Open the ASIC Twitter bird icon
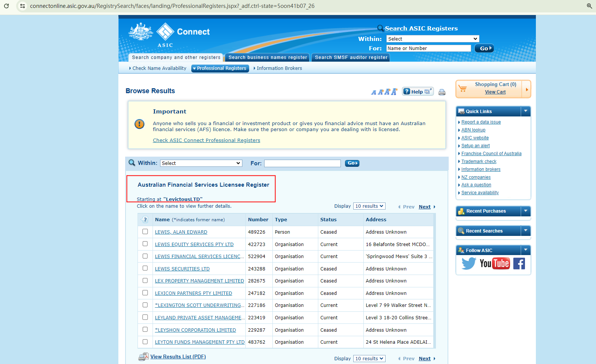596x364 pixels. point(469,263)
